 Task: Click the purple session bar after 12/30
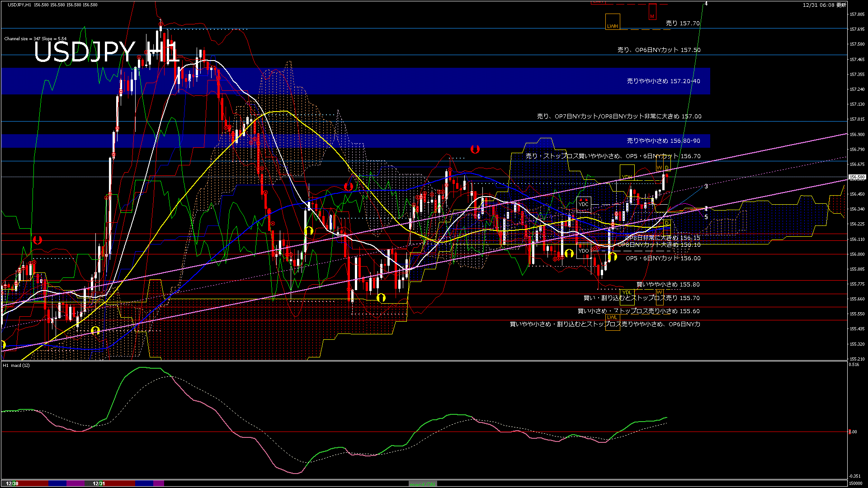pos(75,483)
